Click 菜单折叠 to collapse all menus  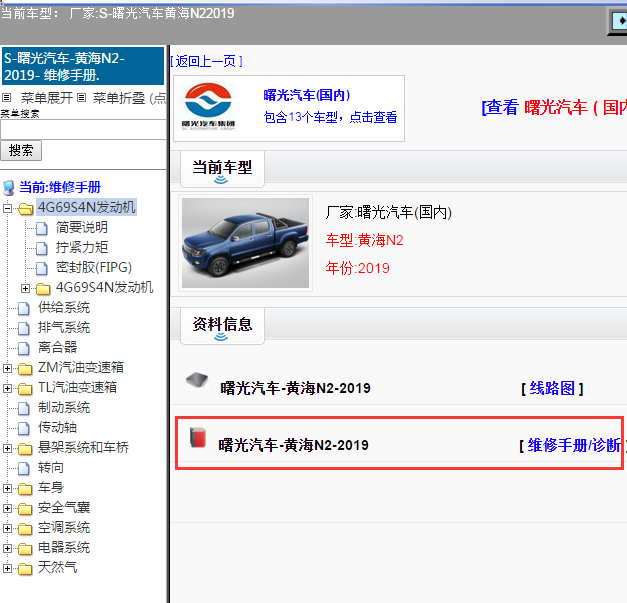point(119,98)
